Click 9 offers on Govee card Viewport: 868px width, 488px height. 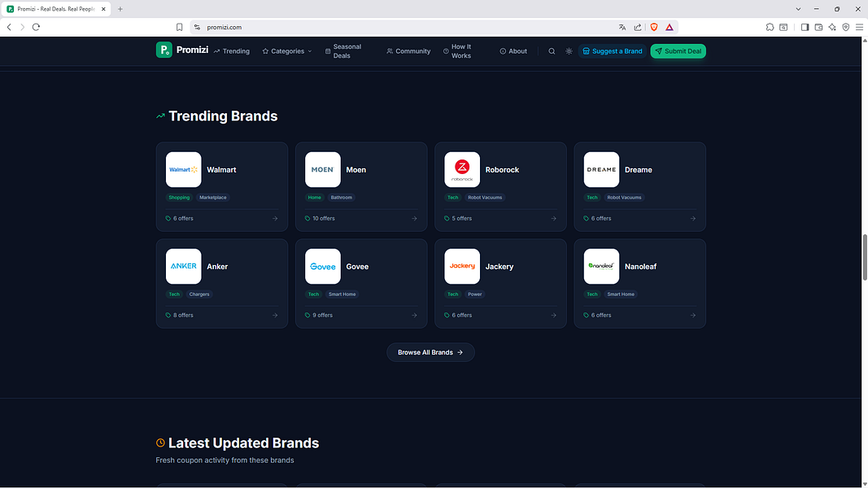(319, 316)
